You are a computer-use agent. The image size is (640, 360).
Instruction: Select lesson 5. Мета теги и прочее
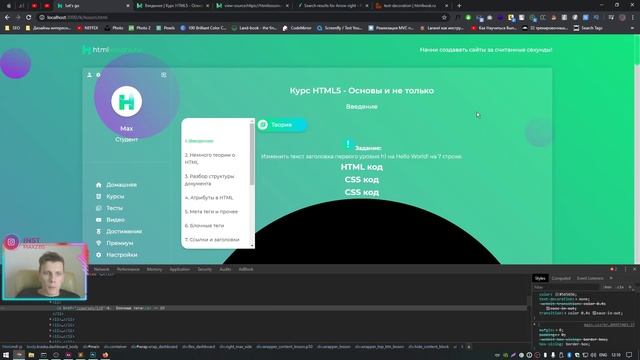211,211
